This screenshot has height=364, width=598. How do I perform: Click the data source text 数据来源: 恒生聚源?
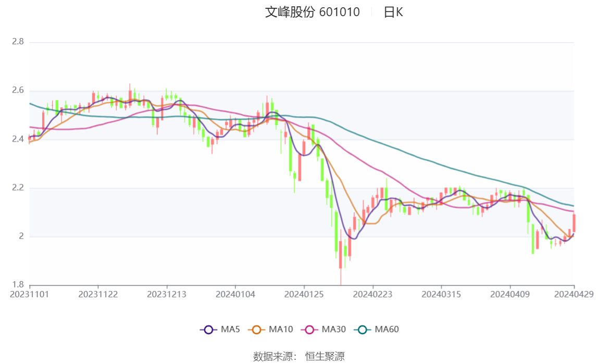(299, 356)
